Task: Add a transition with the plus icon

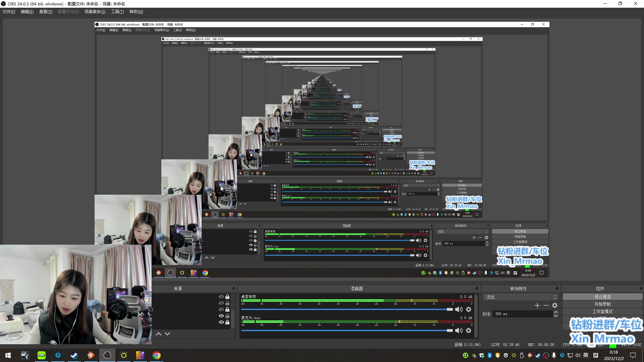Action: (x=537, y=305)
